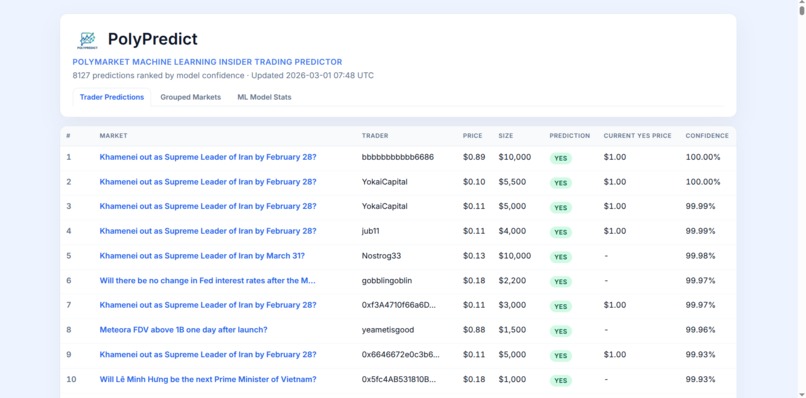This screenshot has width=806, height=398.
Task: Open row 3 Khamenei February 28 market link
Action: [x=208, y=206]
